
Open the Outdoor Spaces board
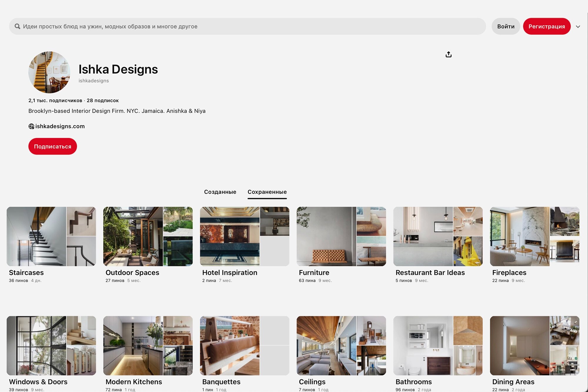point(148,237)
